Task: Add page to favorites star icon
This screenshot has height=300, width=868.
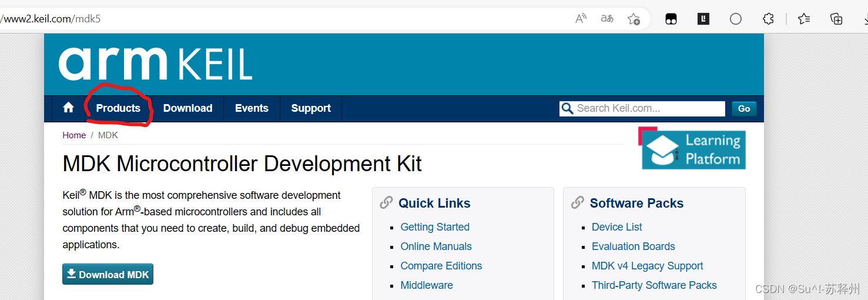Action: point(634,19)
